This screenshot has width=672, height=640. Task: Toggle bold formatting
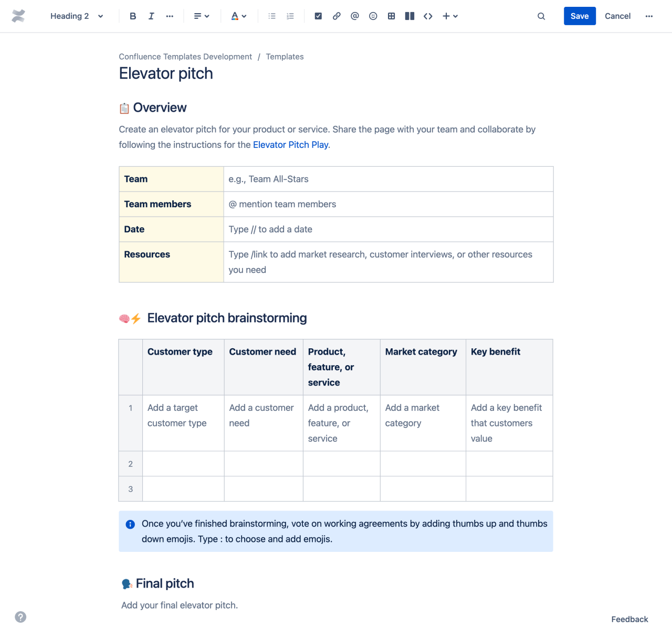tap(133, 16)
